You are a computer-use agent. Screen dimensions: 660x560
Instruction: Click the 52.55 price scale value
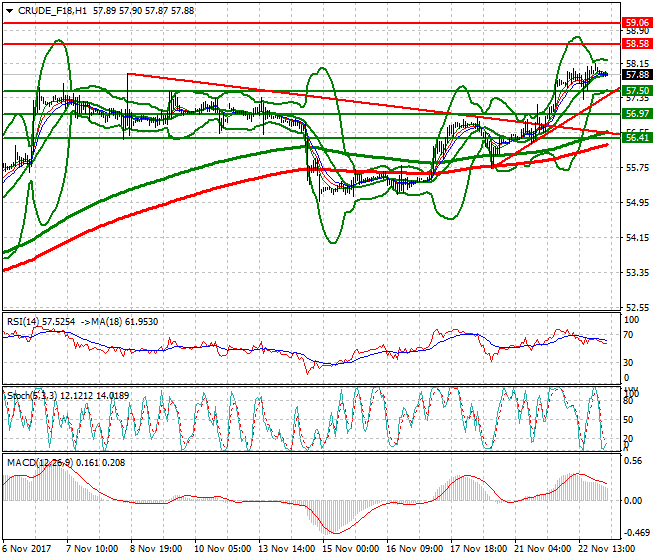pos(637,307)
